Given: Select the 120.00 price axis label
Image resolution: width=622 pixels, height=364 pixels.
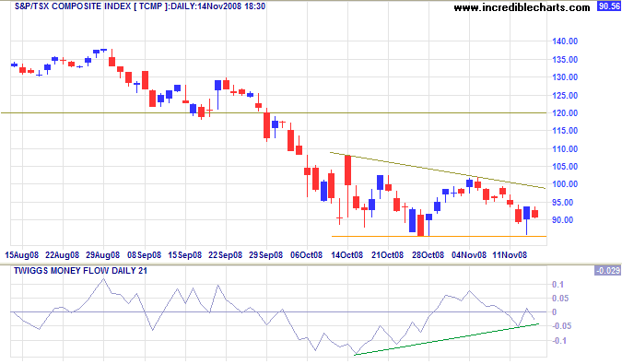Looking at the screenshot, I should pos(565,113).
